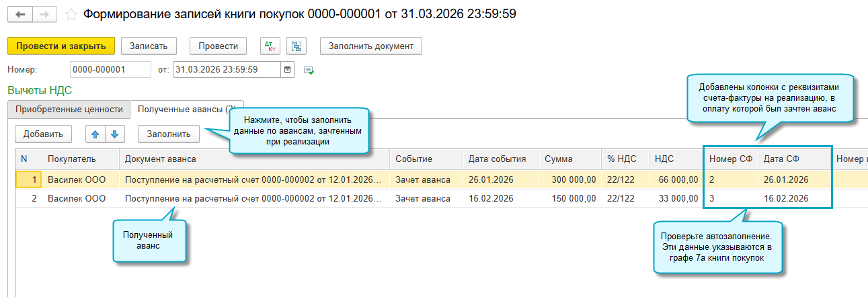Open the calendar date picker

[288, 69]
